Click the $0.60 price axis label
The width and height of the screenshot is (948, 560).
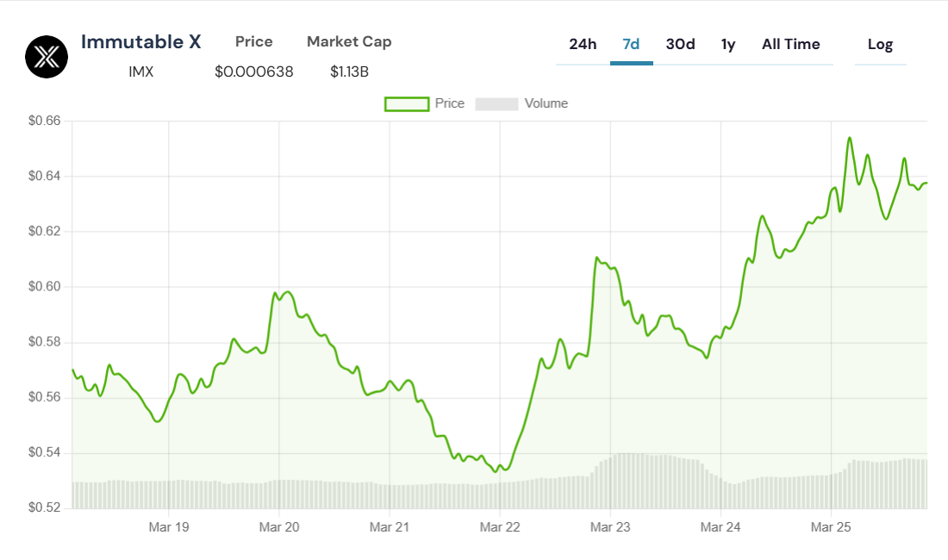click(x=45, y=286)
